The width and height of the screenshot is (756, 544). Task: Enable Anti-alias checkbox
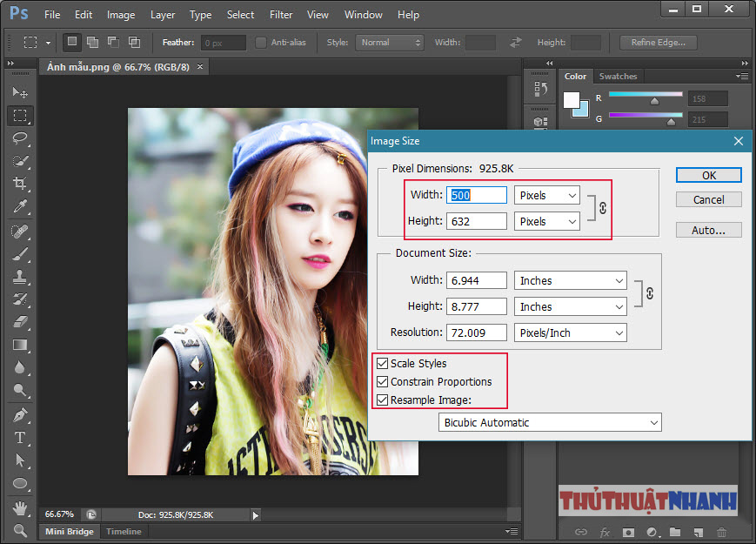click(x=261, y=43)
